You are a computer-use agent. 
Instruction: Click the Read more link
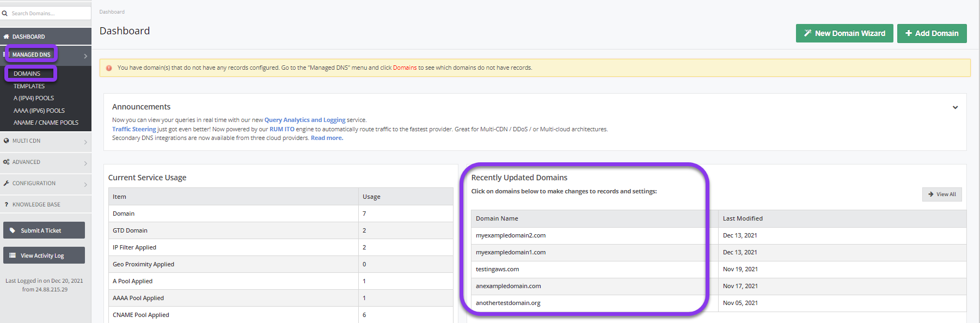click(x=327, y=138)
